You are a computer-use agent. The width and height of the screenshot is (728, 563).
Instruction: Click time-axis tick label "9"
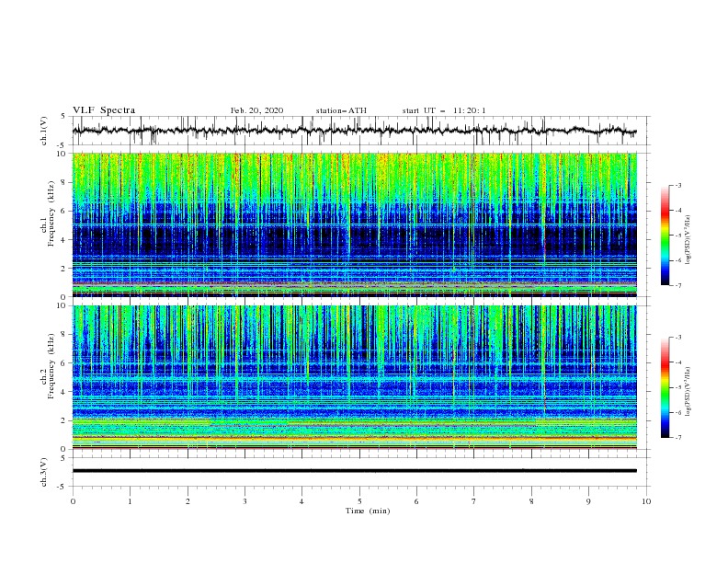tap(588, 501)
